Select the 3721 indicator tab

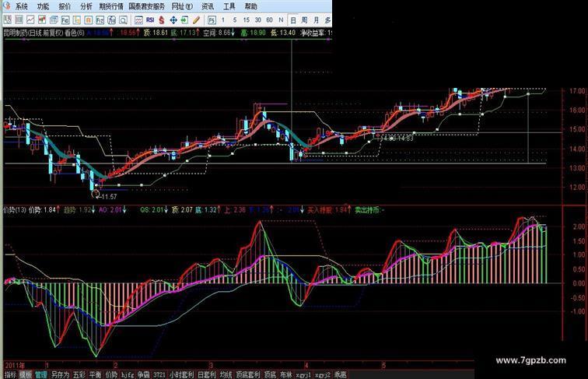click(x=159, y=374)
